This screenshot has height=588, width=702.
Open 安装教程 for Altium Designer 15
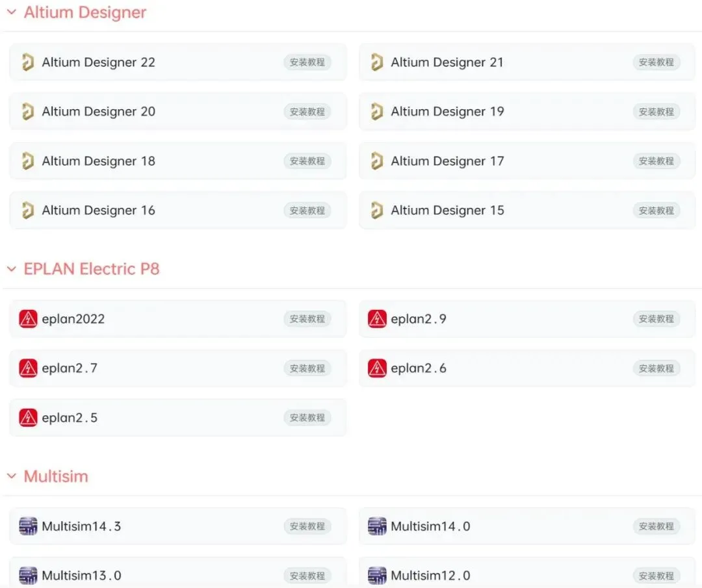point(656,211)
